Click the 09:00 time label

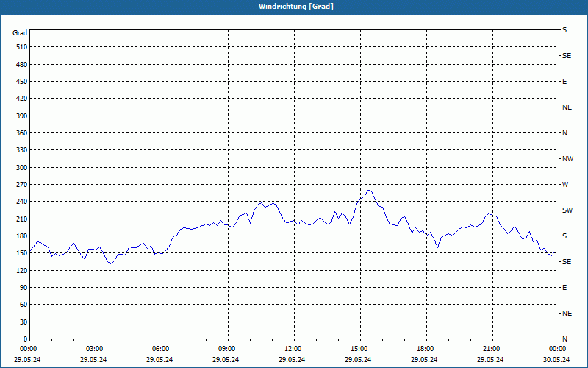tap(227, 348)
